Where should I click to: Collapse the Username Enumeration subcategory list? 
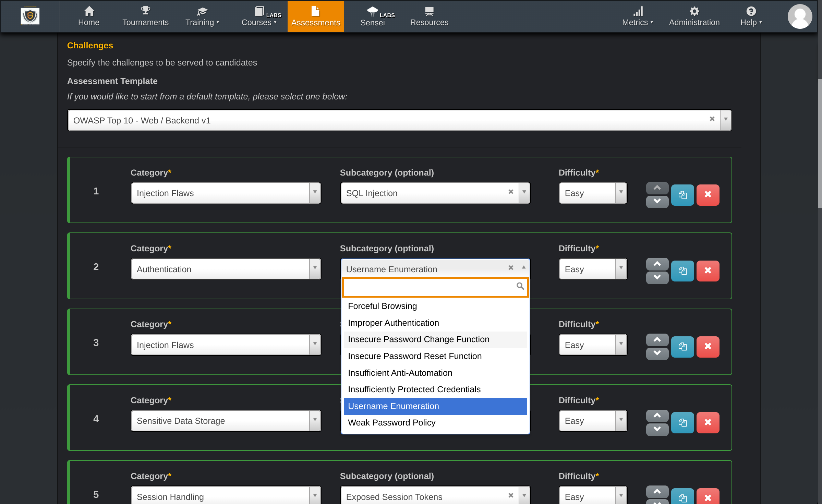(523, 267)
